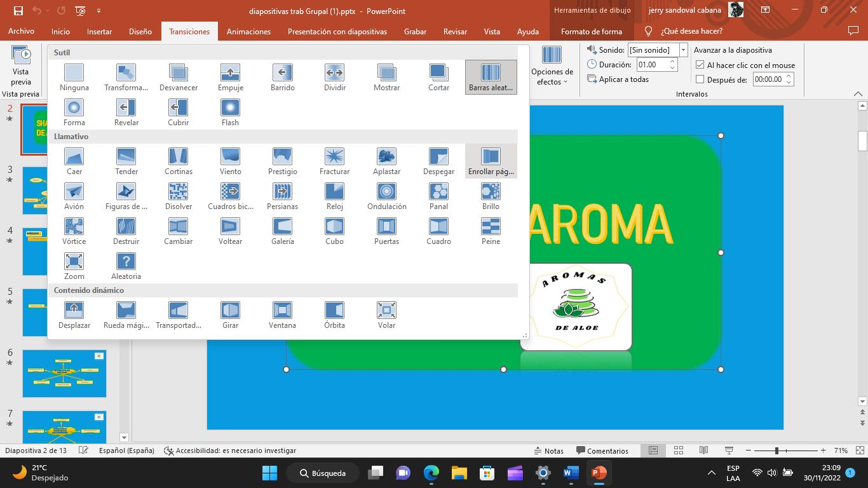
Task: Apply the Órbita dynamic transition
Action: pos(335,315)
